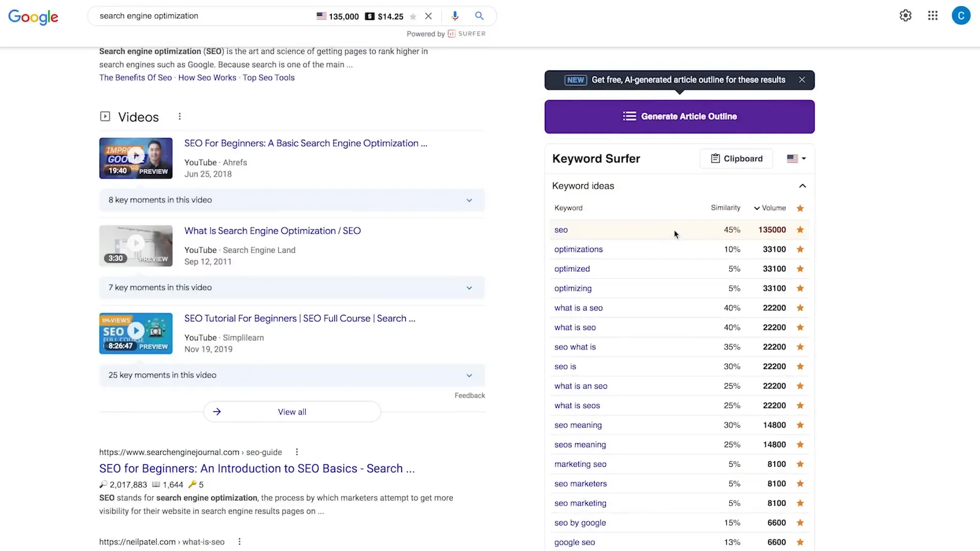
Task: Click the Feedback link under videos
Action: click(x=470, y=395)
